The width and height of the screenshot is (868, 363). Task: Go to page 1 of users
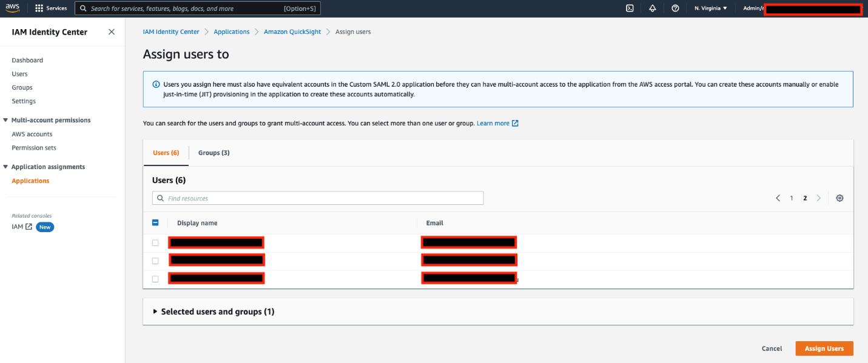[792, 198]
